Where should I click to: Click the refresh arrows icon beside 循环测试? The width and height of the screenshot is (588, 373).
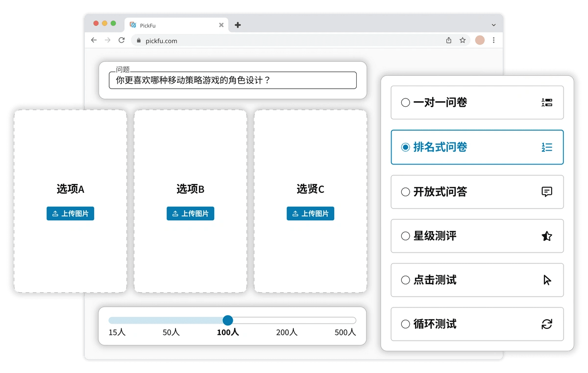(547, 324)
